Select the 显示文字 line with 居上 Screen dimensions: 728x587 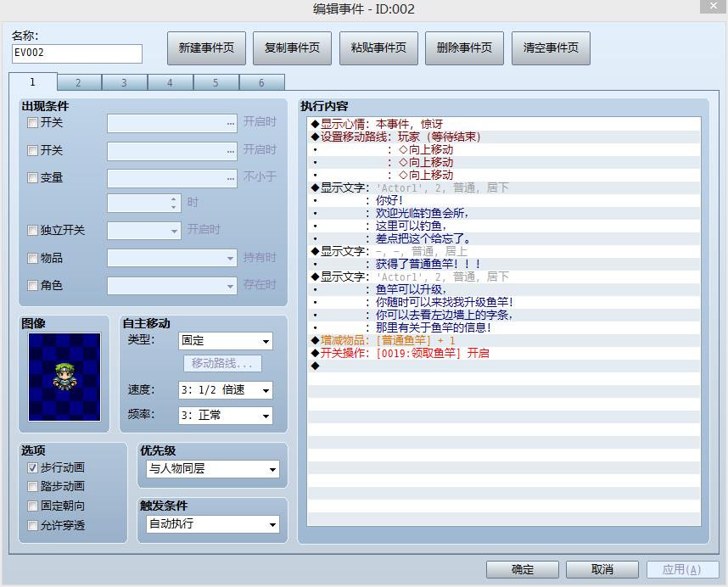[x=504, y=251]
